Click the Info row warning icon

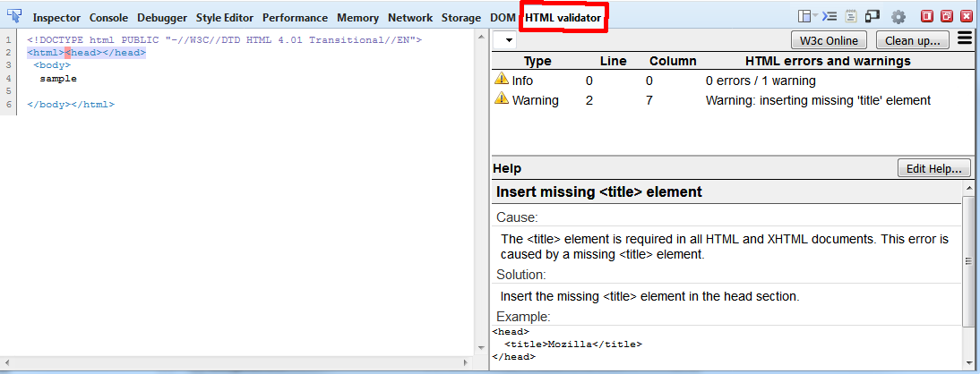[x=502, y=79]
